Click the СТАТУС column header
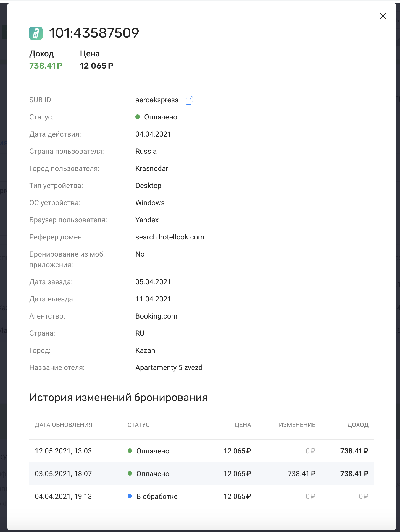 click(x=139, y=425)
